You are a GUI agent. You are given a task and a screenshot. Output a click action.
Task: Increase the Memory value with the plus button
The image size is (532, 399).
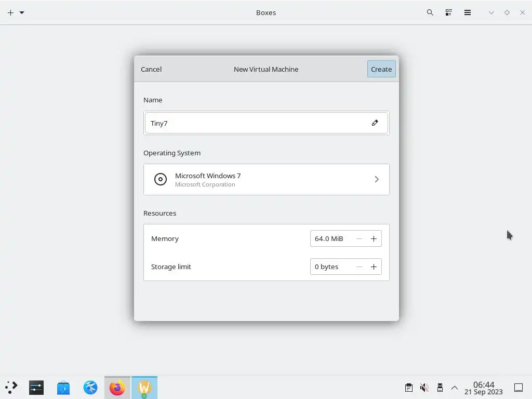(x=374, y=239)
